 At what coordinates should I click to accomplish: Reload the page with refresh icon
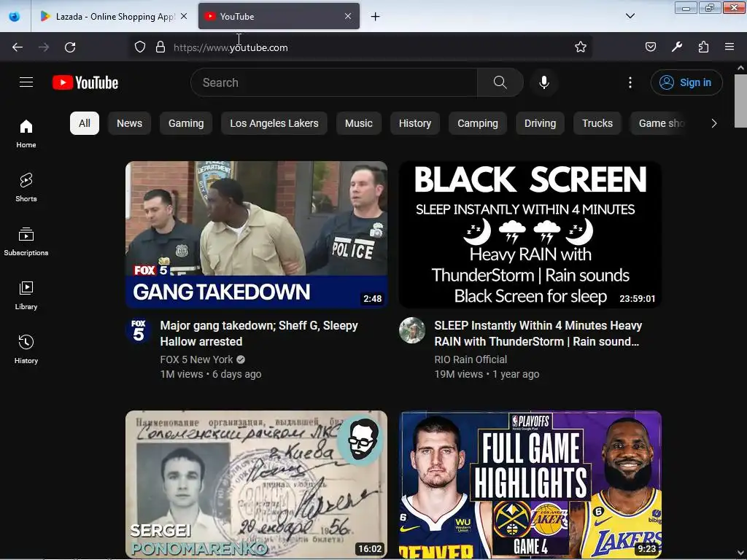70,47
